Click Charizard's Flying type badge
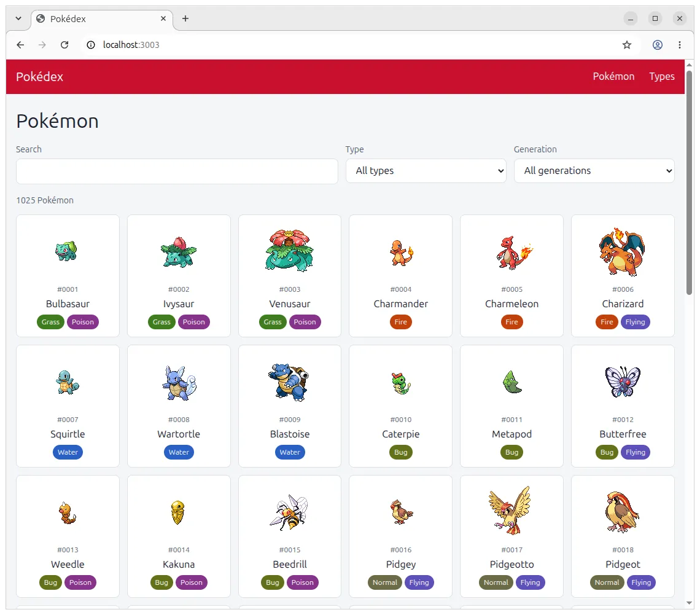 [x=635, y=322]
